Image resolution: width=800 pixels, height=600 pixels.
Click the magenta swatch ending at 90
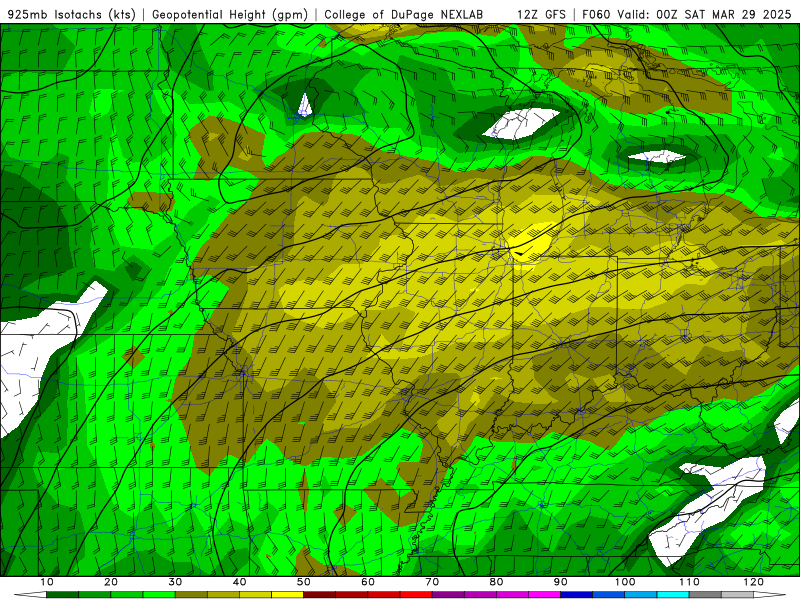pos(545,595)
